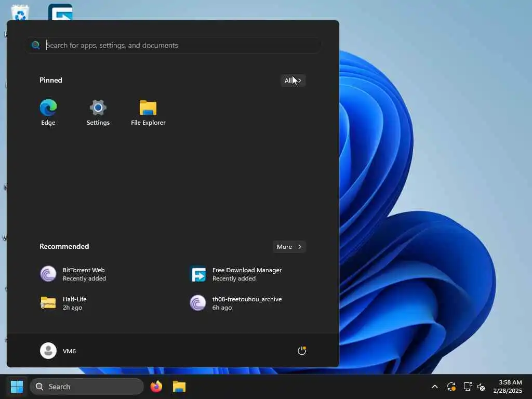
Task: Open the network status tray icon
Action: click(468, 387)
